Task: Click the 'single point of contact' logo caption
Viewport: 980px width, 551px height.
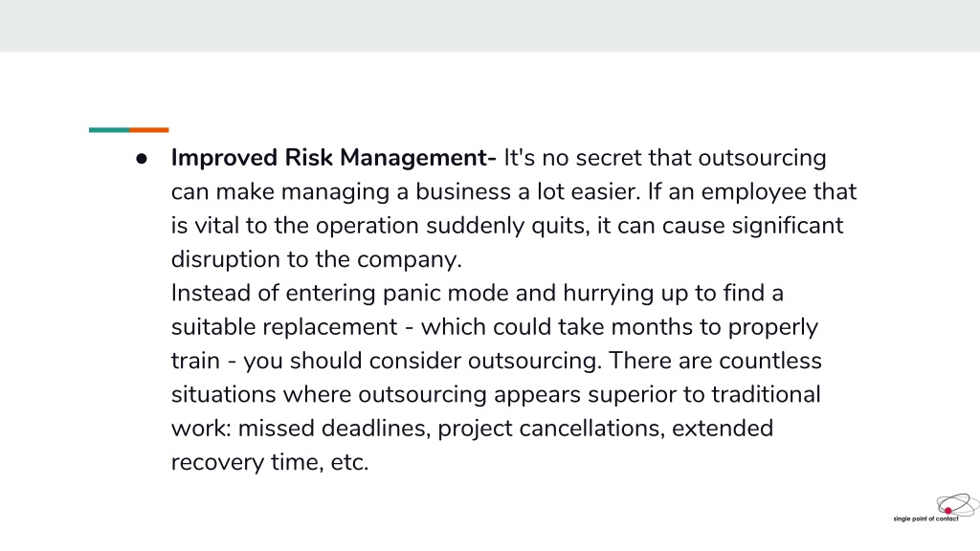Action: [925, 519]
